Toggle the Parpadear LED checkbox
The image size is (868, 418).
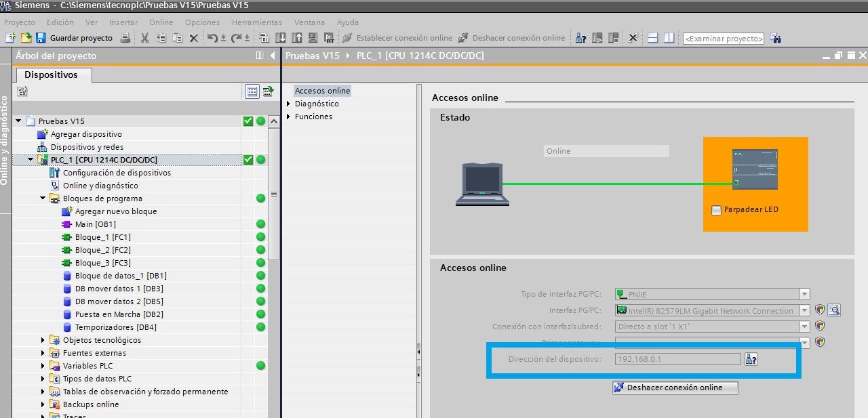point(716,210)
